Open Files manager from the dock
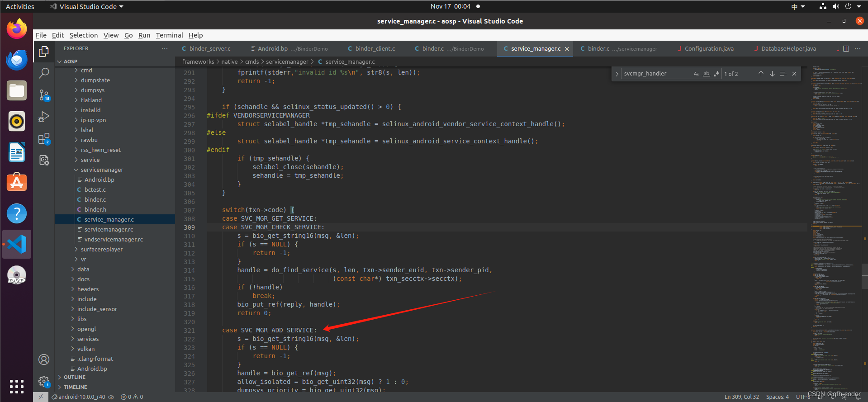The width and height of the screenshot is (868, 402). pyautogui.click(x=17, y=90)
